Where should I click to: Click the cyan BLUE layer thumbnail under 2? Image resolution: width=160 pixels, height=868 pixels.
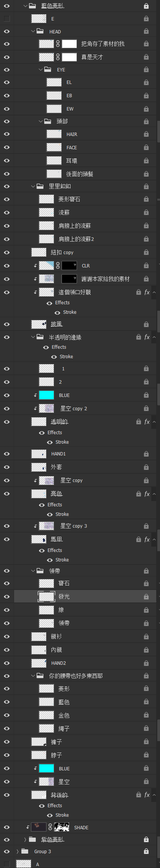pos(46,395)
